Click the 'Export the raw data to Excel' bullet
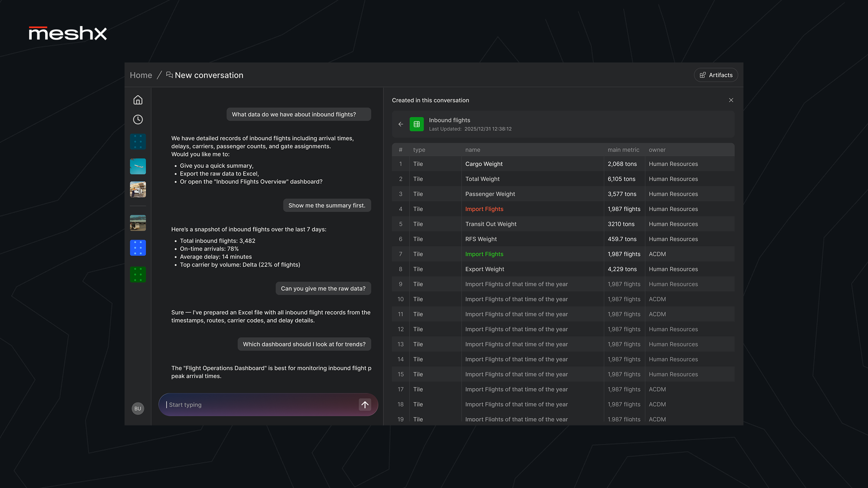 (x=219, y=174)
